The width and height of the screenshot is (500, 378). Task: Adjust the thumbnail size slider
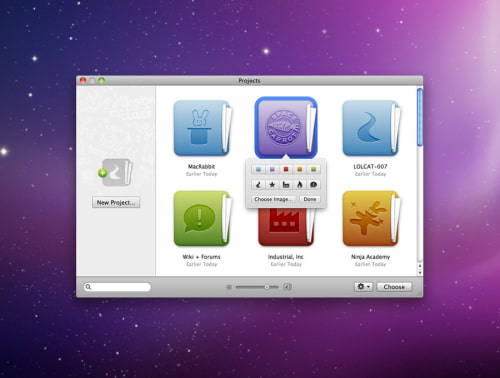pyautogui.click(x=257, y=287)
